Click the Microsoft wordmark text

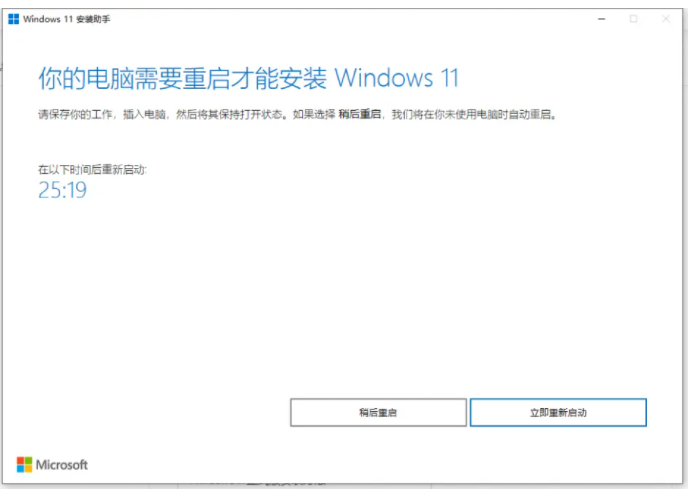[x=62, y=465]
